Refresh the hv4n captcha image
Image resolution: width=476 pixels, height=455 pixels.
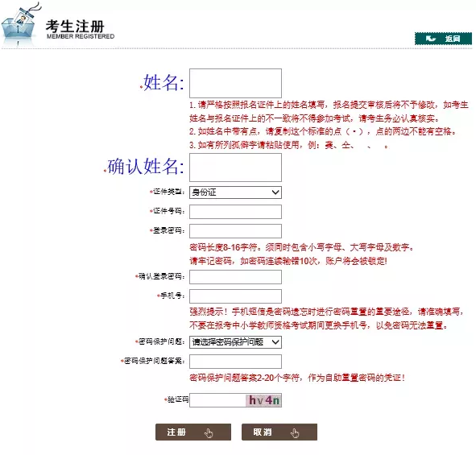pyautogui.click(x=263, y=400)
